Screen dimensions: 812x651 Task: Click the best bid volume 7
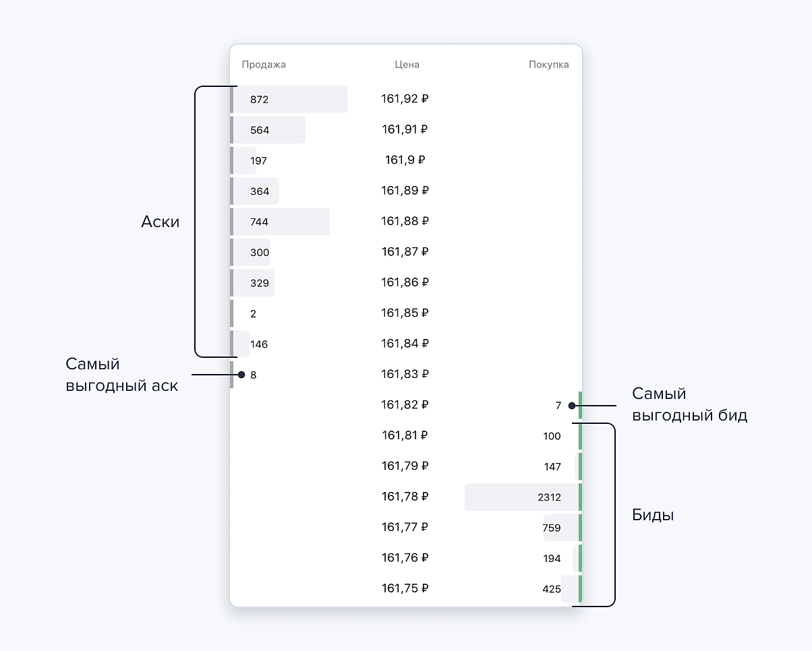pos(558,406)
